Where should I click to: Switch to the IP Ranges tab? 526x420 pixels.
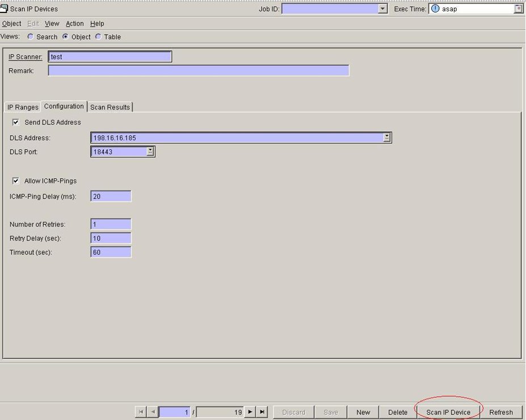(23, 107)
